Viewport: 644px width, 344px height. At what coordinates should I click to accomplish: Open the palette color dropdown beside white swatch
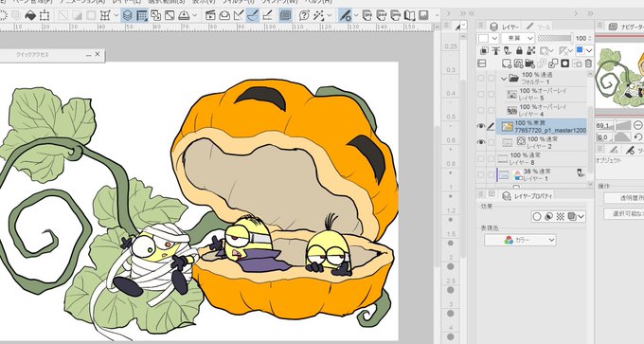click(494, 38)
